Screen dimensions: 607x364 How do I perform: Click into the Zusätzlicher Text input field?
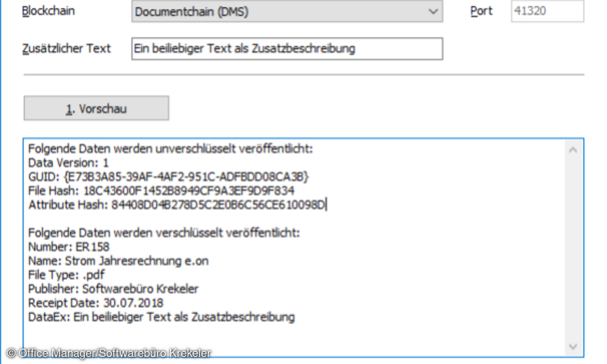[287, 49]
